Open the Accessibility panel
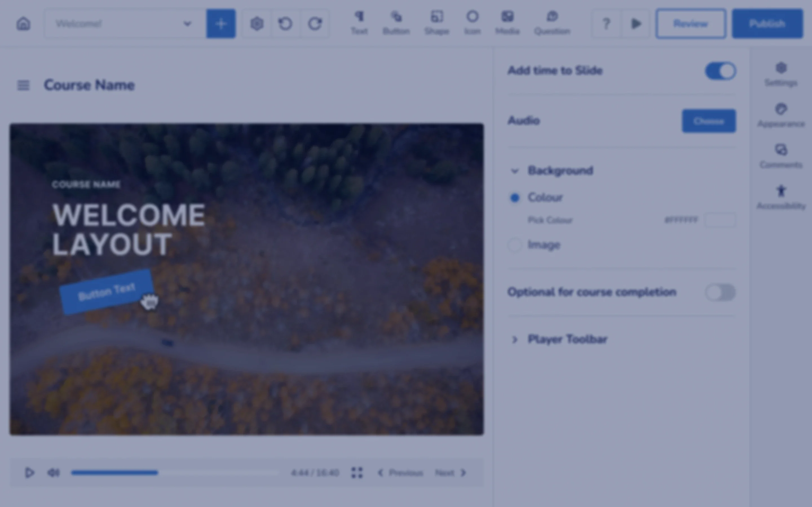The width and height of the screenshot is (812, 507). (781, 192)
